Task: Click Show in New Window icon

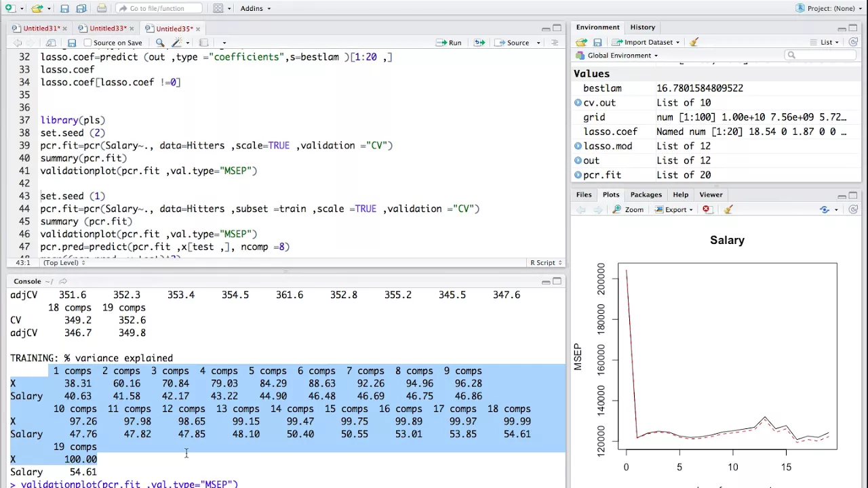Action: [x=51, y=43]
